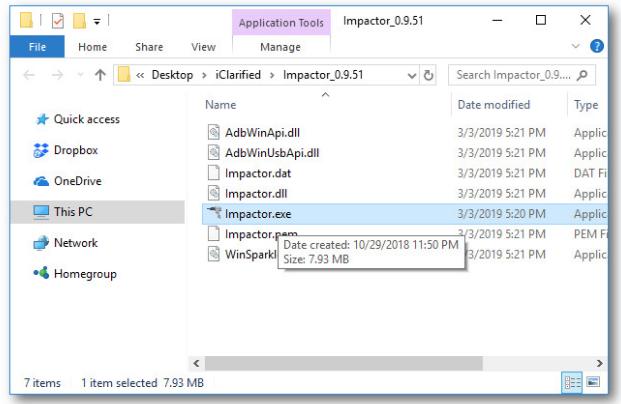Click the New Folder quick access icon

pyautogui.click(x=79, y=21)
